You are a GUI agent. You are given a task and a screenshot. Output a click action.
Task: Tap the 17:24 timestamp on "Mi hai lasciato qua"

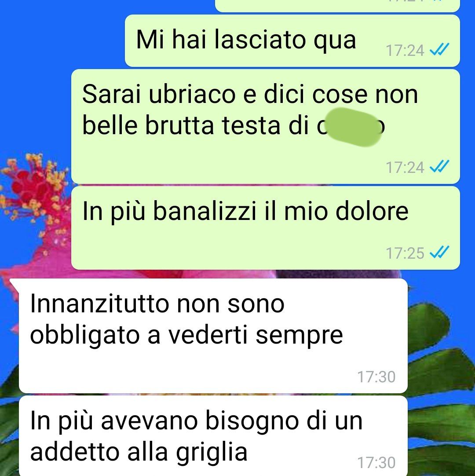[405, 51]
